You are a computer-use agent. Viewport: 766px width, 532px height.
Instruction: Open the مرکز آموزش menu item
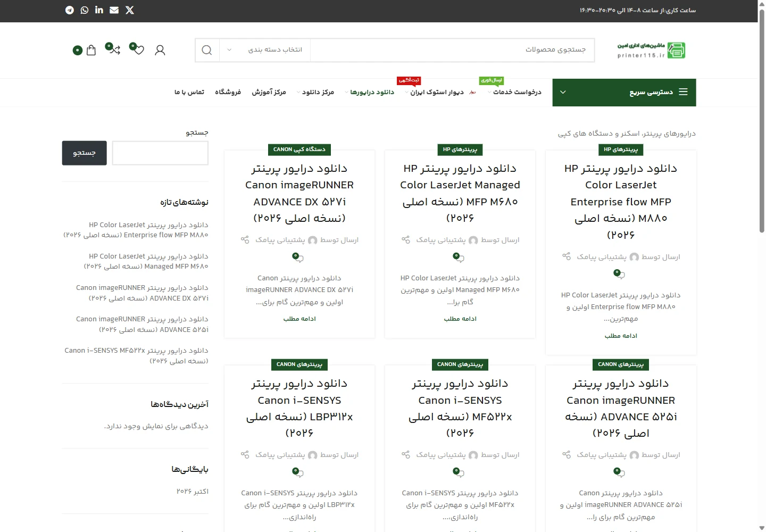tap(269, 93)
